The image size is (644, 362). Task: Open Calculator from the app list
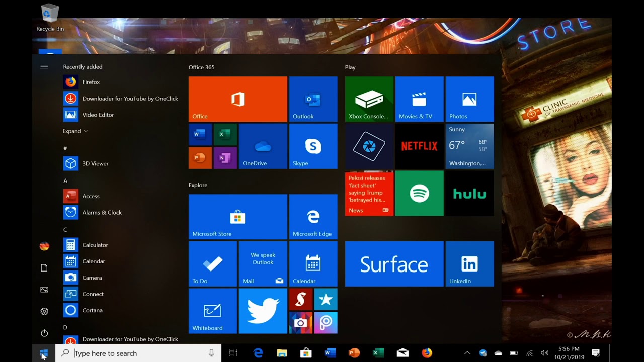121,245
